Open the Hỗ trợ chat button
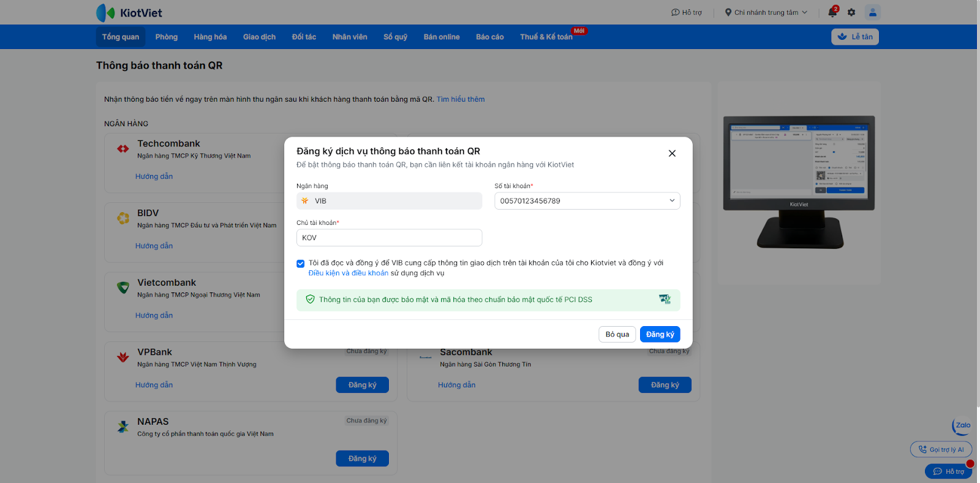 (948, 471)
